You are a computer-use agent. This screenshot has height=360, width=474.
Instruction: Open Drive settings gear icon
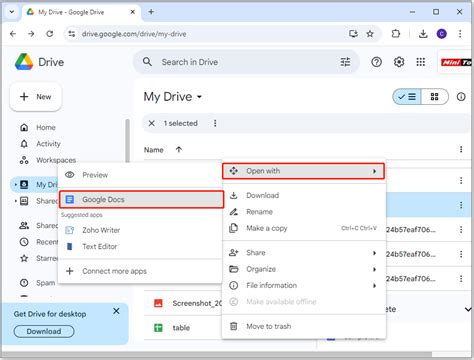(x=399, y=62)
